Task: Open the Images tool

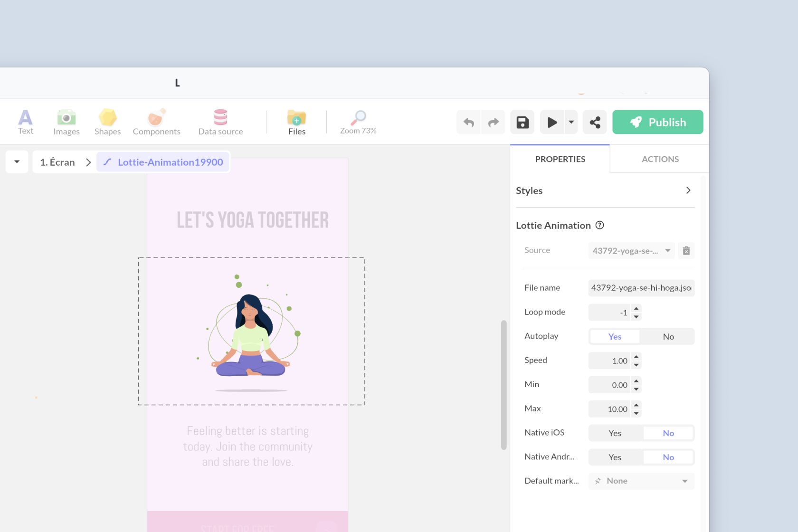Action: 66,122
